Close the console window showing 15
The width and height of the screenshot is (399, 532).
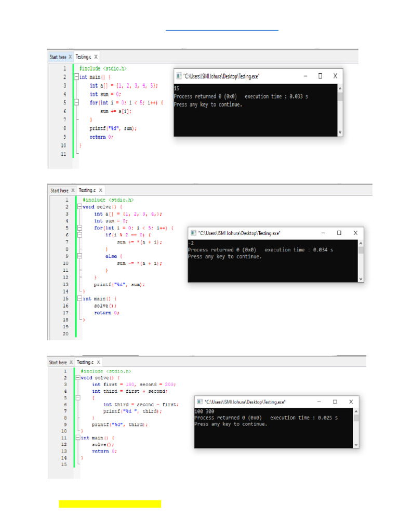click(335, 76)
